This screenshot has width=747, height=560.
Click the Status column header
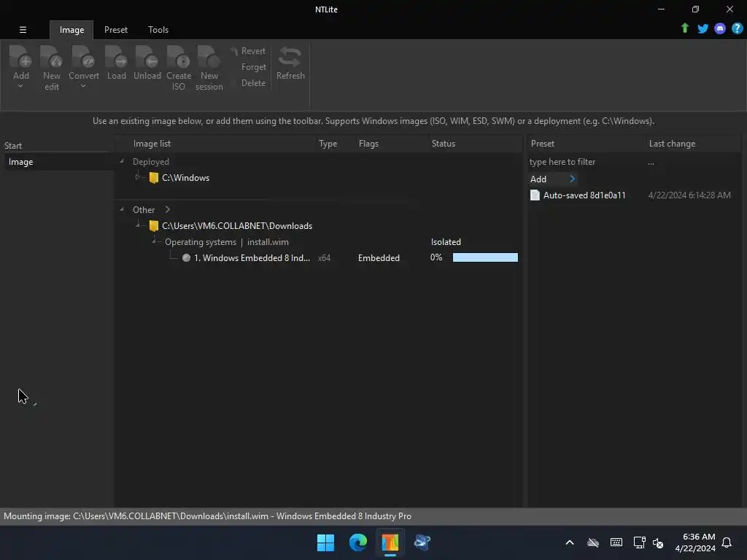(443, 144)
